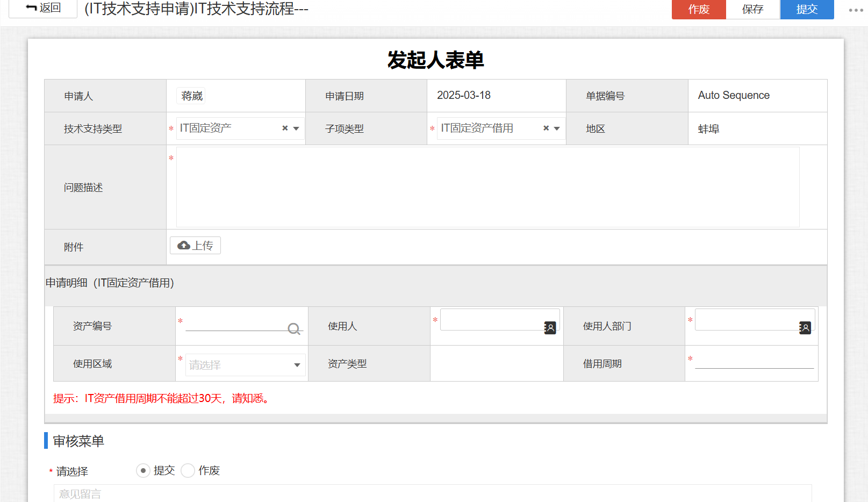Viewport: 868px width, 502px height.
Task: Expand the 技术支持类型 dropdown arrow
Action: click(x=296, y=128)
